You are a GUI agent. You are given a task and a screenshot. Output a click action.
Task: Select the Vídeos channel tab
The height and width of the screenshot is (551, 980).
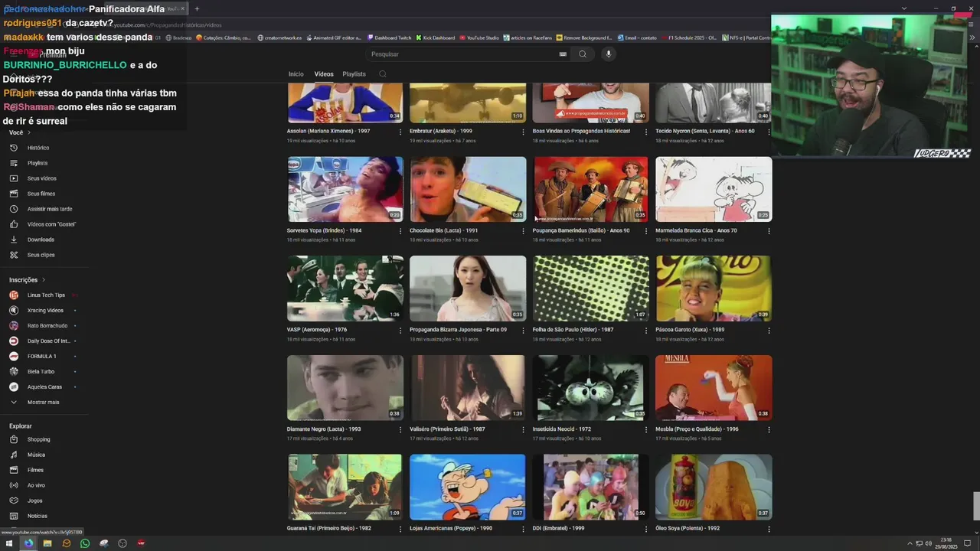pos(324,74)
